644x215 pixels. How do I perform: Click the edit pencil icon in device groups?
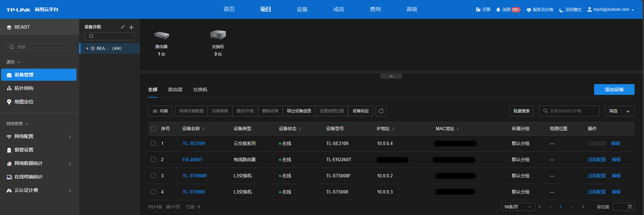(123, 27)
